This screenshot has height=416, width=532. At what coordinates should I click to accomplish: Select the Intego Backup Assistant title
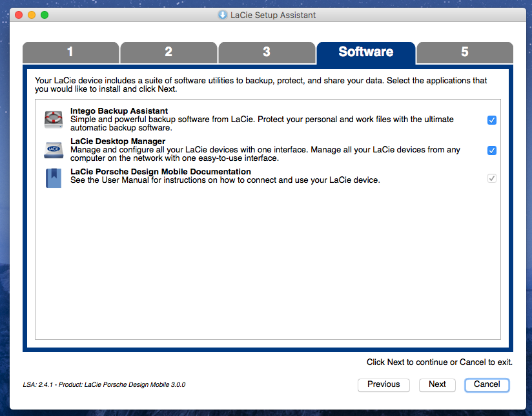click(x=119, y=111)
